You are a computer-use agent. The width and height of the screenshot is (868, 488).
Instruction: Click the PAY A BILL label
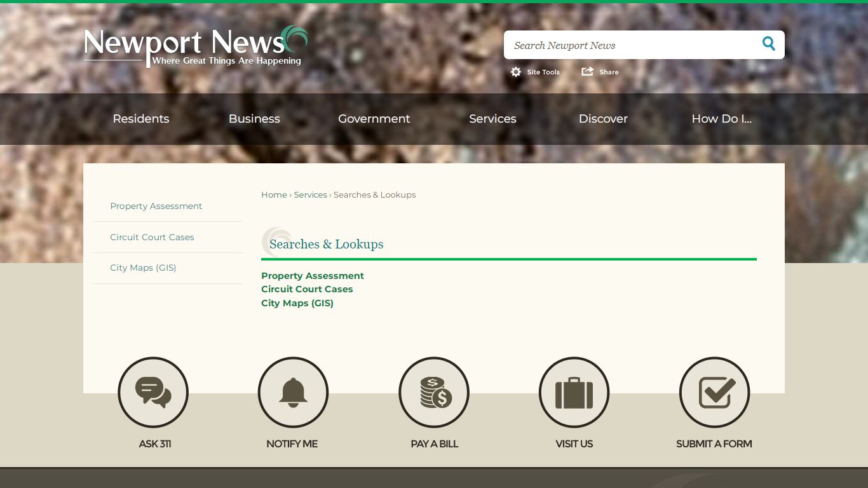434,444
